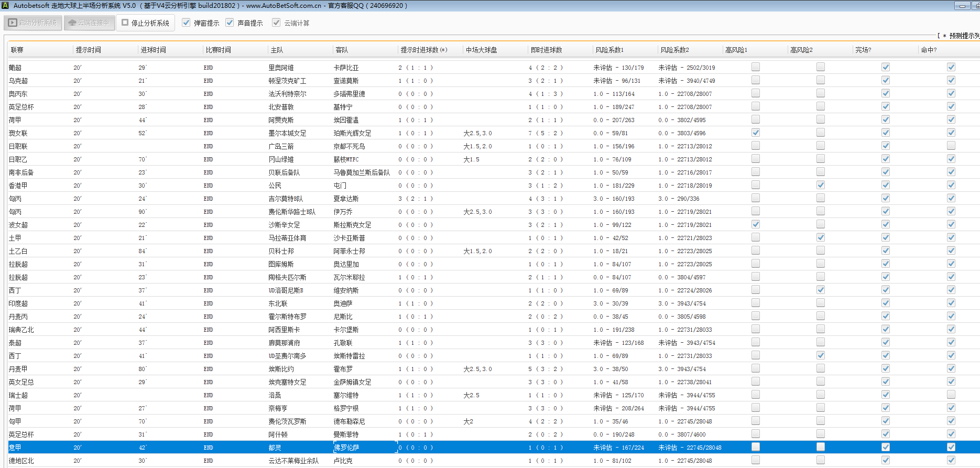
Task: Disable the 弹窗提示 checkbox
Action: 186,23
